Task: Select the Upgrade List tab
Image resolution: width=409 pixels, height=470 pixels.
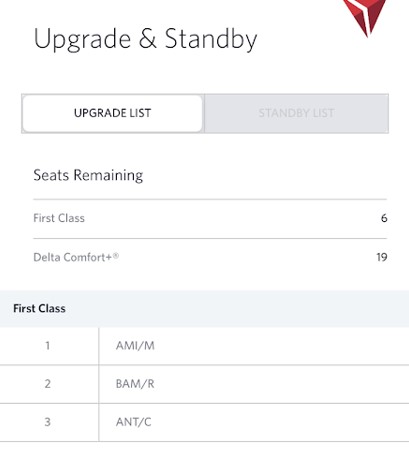Action: tap(113, 113)
